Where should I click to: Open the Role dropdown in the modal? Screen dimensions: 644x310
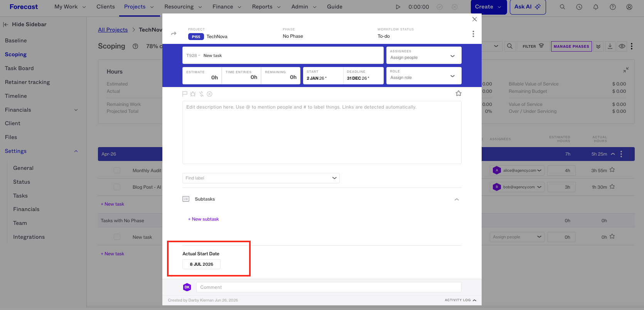tap(424, 75)
